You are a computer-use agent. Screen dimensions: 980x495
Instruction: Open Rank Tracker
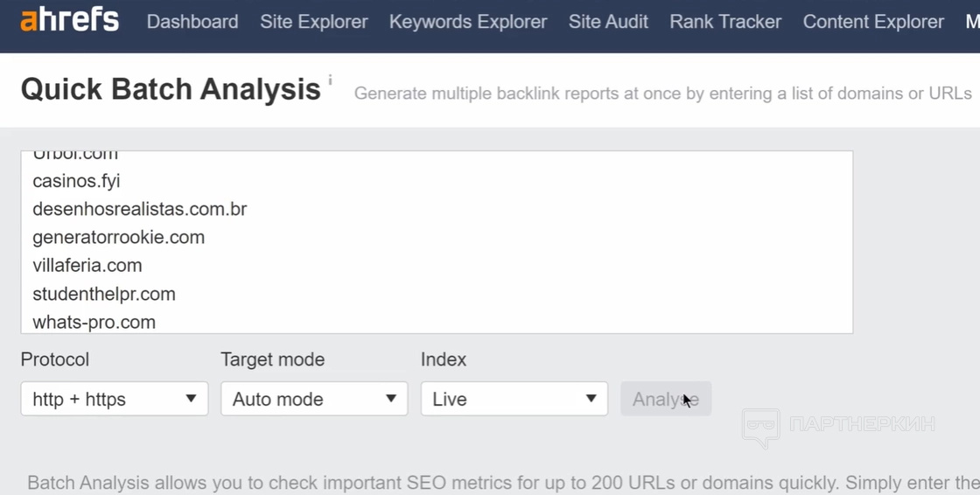click(725, 22)
